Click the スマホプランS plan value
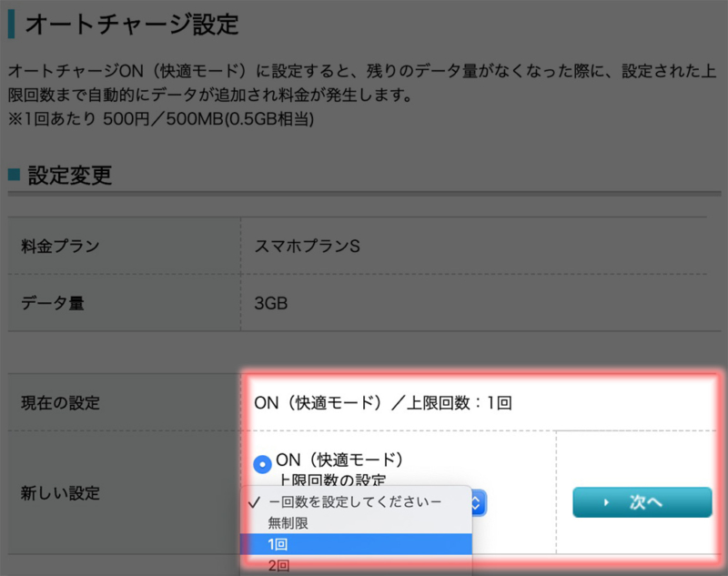 tap(307, 246)
